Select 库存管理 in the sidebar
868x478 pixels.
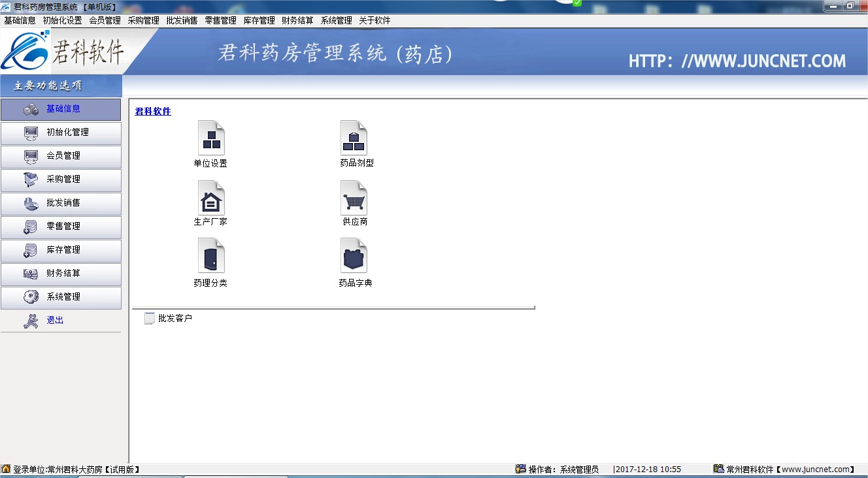[x=61, y=250]
